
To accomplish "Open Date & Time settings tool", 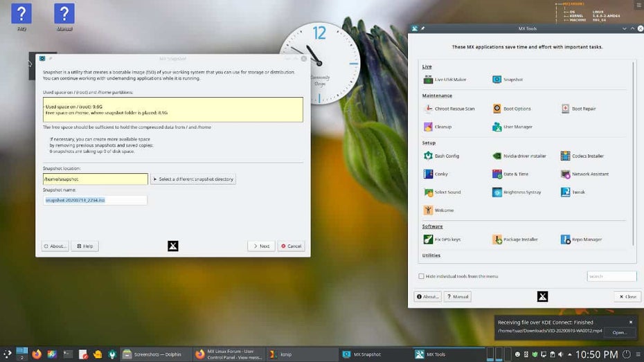I will pos(510,174).
